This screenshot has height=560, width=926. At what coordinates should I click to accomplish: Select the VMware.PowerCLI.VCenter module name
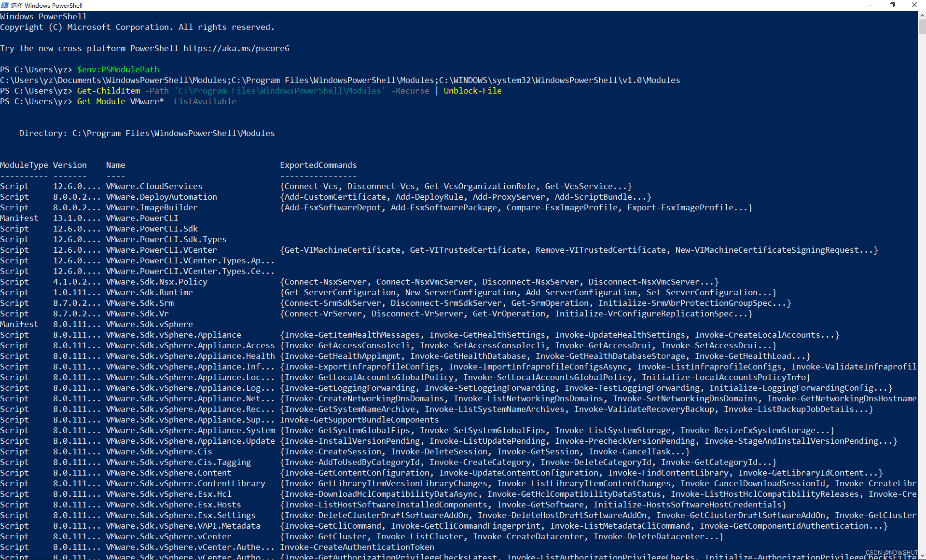coord(162,250)
